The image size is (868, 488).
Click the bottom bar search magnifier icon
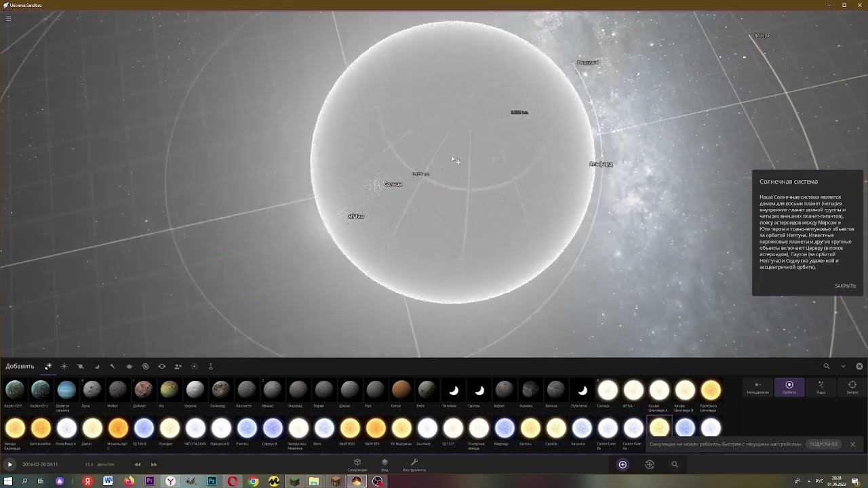tap(675, 464)
